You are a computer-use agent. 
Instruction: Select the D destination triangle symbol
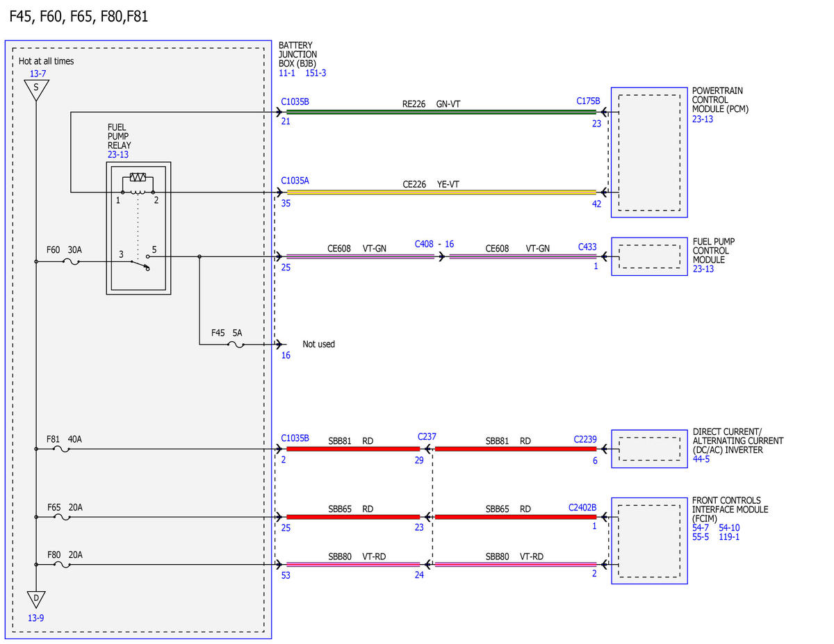pos(35,600)
